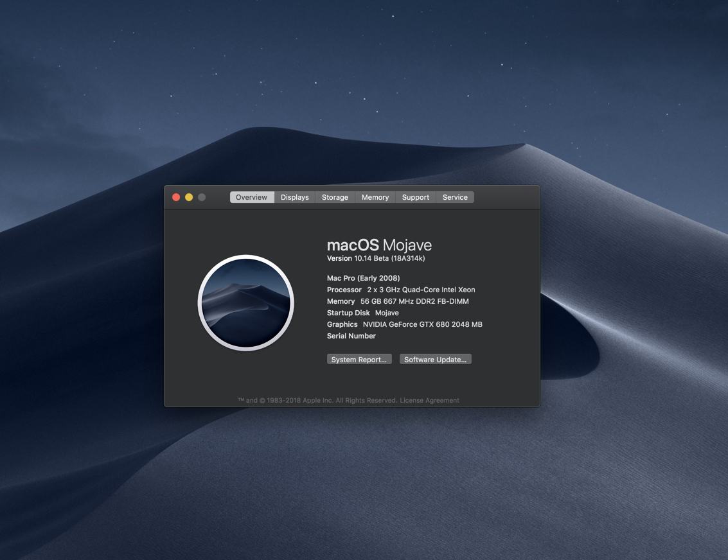Click the macOS Mojave circular logo
Screen dimensions: 728x560
click(246, 302)
